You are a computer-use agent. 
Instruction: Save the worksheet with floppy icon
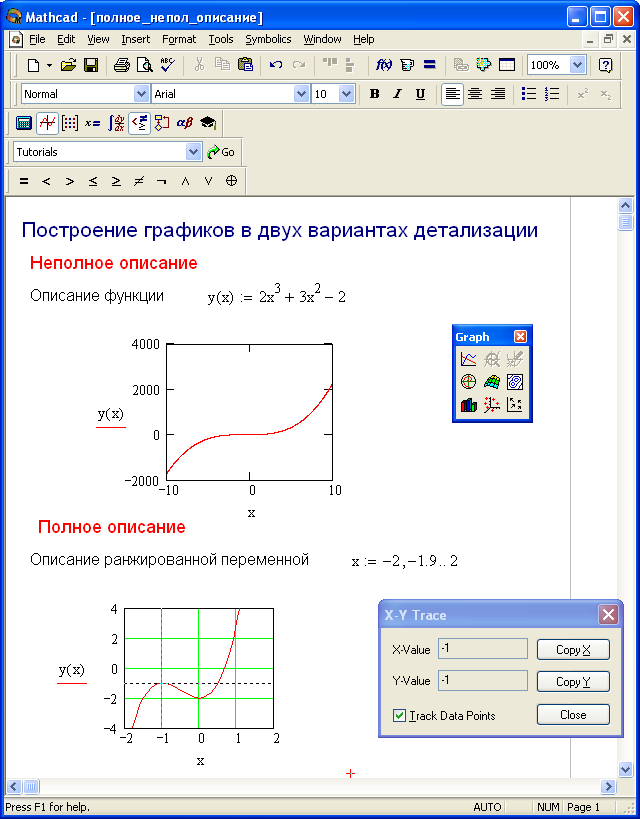click(x=91, y=65)
